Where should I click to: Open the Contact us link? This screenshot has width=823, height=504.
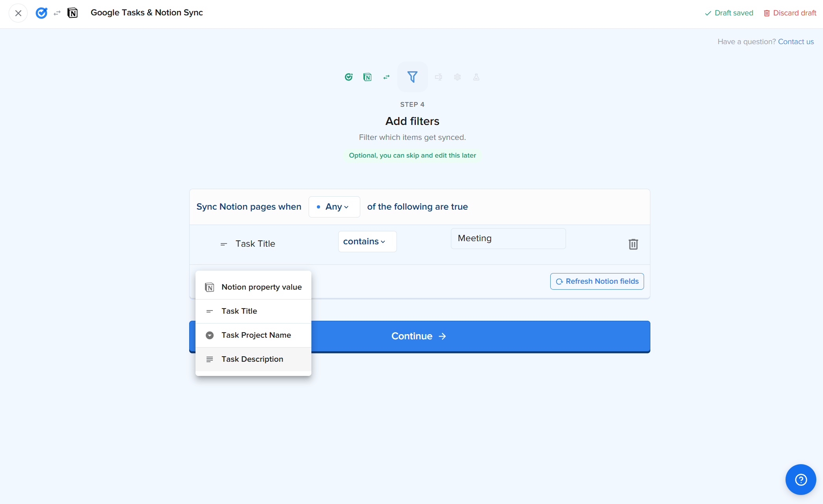(796, 42)
